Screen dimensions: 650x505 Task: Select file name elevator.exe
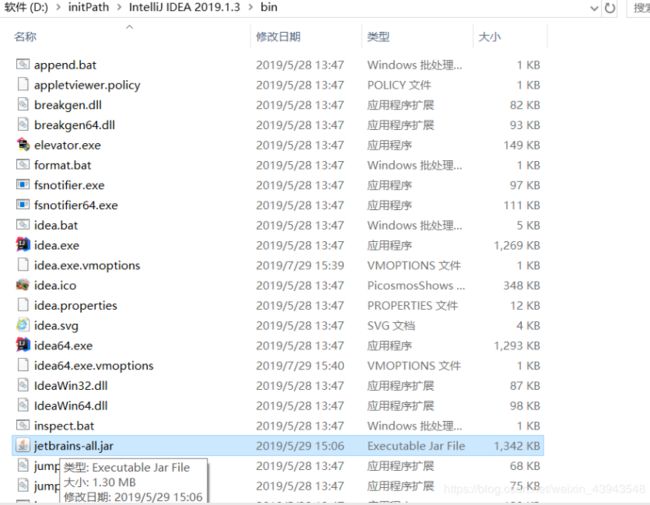[68, 145]
